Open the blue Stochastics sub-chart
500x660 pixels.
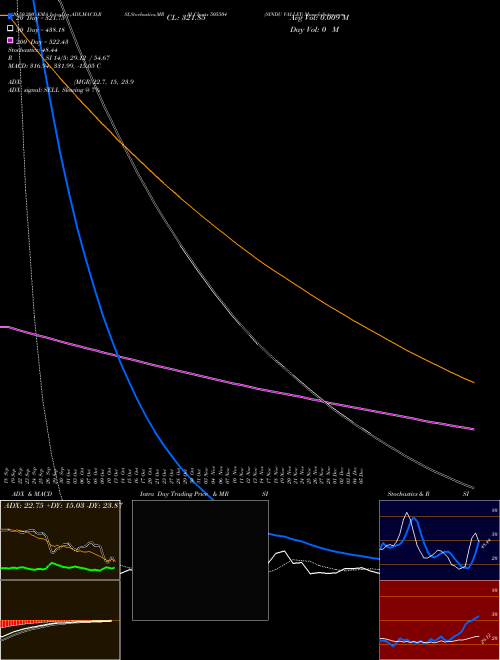439,540
